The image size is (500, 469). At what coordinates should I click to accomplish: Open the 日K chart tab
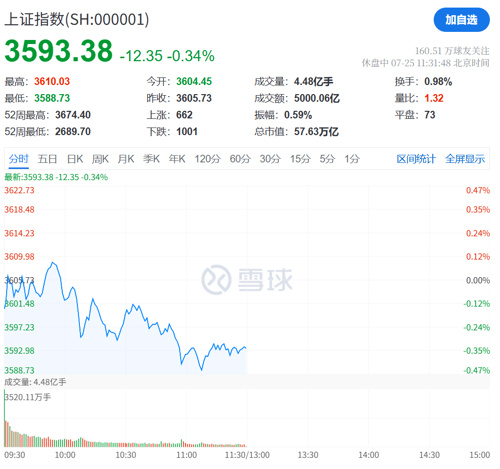pyautogui.click(x=75, y=159)
